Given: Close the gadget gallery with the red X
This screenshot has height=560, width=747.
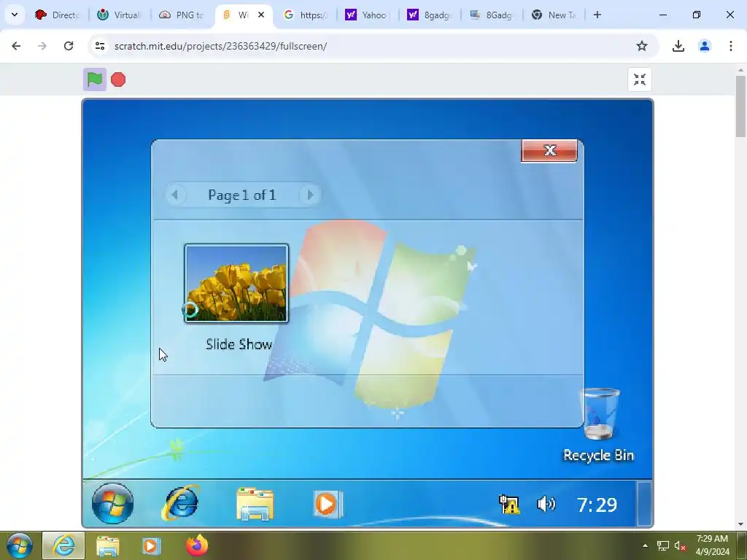Looking at the screenshot, I should coord(549,150).
